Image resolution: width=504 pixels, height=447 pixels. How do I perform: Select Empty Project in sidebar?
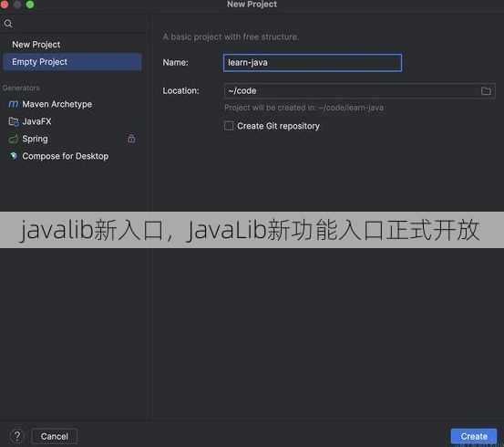coord(72,62)
